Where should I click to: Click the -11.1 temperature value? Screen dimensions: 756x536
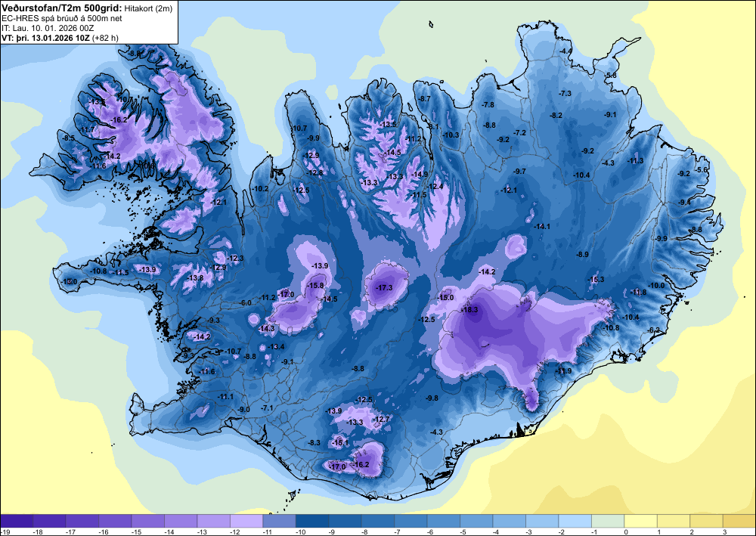coord(225,396)
